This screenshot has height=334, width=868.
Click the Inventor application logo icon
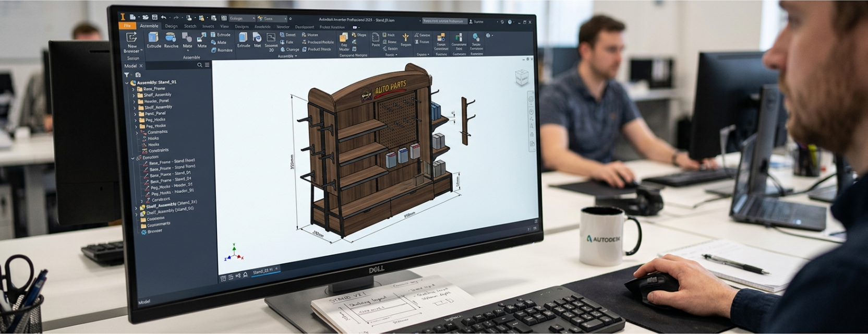(x=123, y=17)
